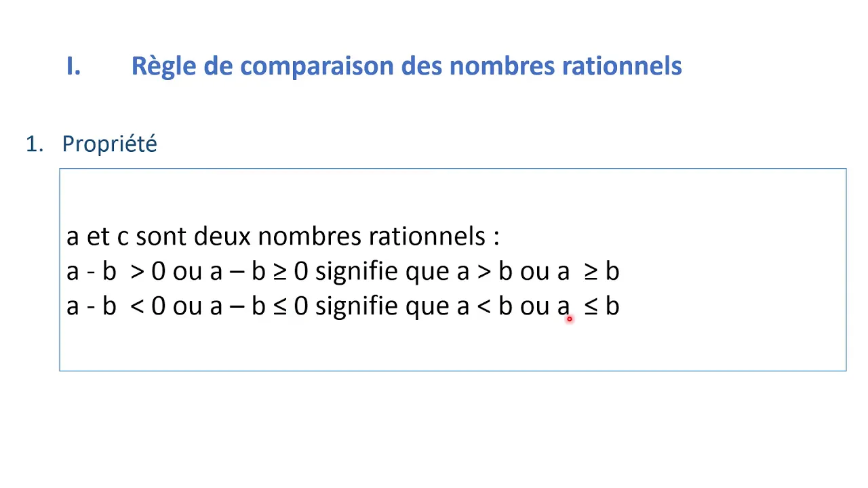Select the "Propriété" subheading text
Screen dimensions: 868x488
pos(109,144)
